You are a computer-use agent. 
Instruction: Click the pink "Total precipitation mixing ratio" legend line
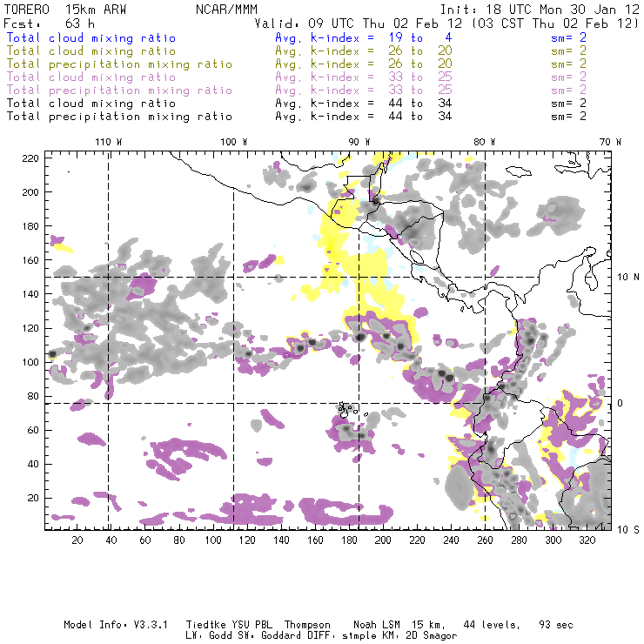(x=119, y=91)
